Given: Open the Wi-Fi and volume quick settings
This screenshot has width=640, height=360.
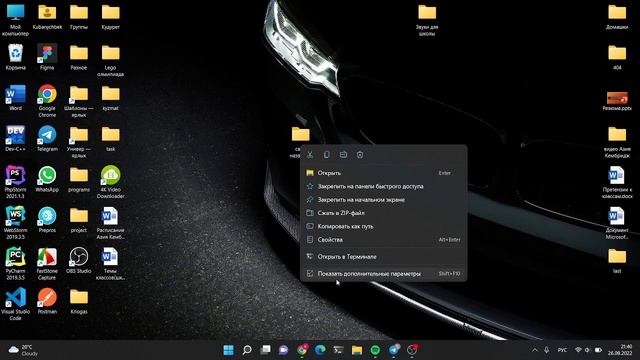Looking at the screenshot, I should 588,350.
